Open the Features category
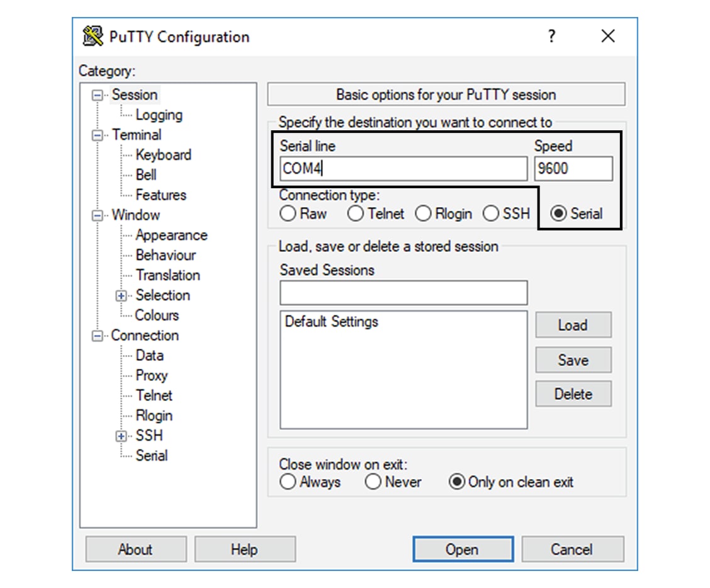Screen dimensions: 710x588 click(x=161, y=195)
